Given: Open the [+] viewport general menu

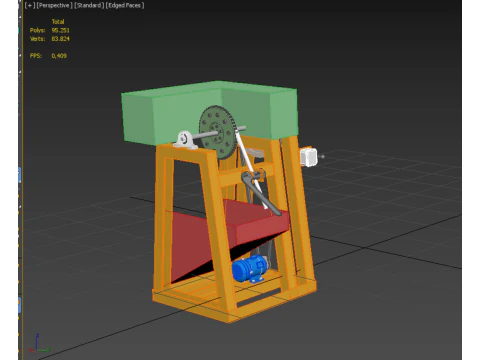Looking at the screenshot, I should point(30,5).
